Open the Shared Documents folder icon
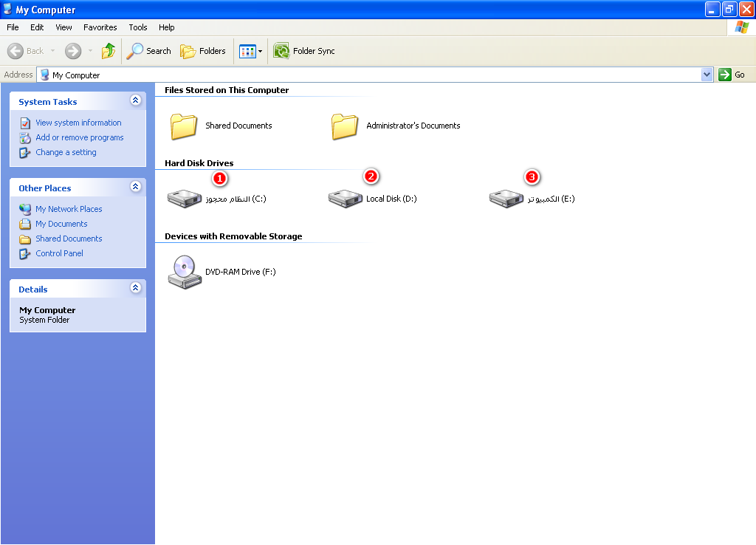The width and height of the screenshot is (756, 545). coord(184,126)
